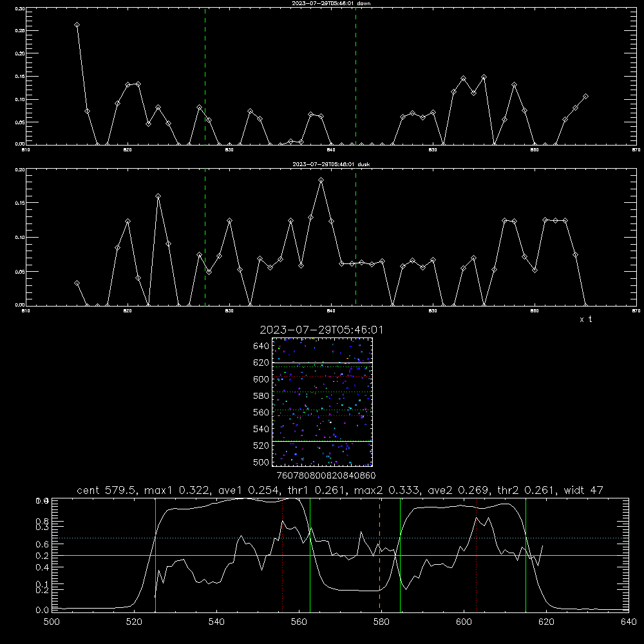Click the '640' x-axis label of the bottom plot
The image size is (644, 644).
point(629,622)
